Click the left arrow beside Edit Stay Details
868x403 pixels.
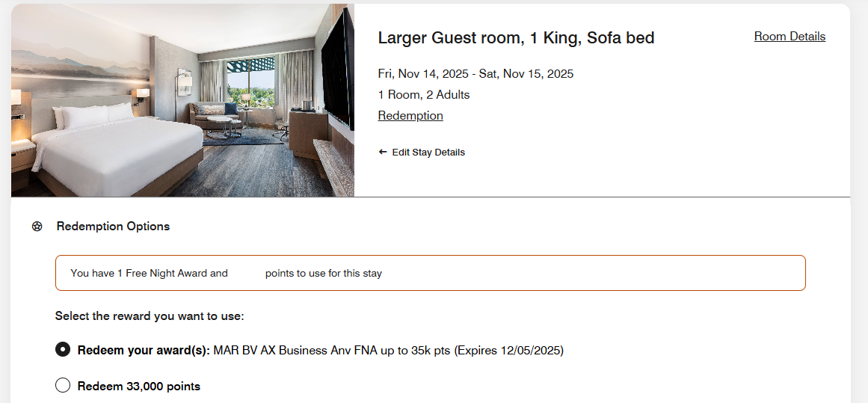point(383,152)
